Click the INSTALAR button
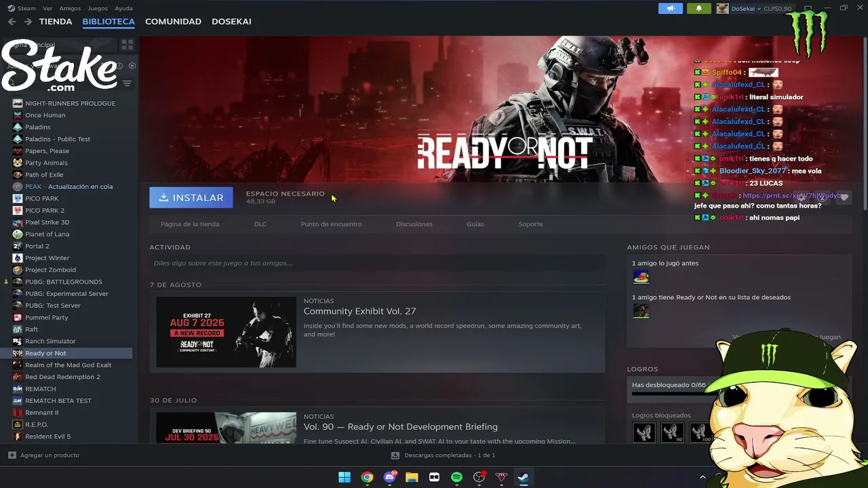The width and height of the screenshot is (868, 488). 191,197
